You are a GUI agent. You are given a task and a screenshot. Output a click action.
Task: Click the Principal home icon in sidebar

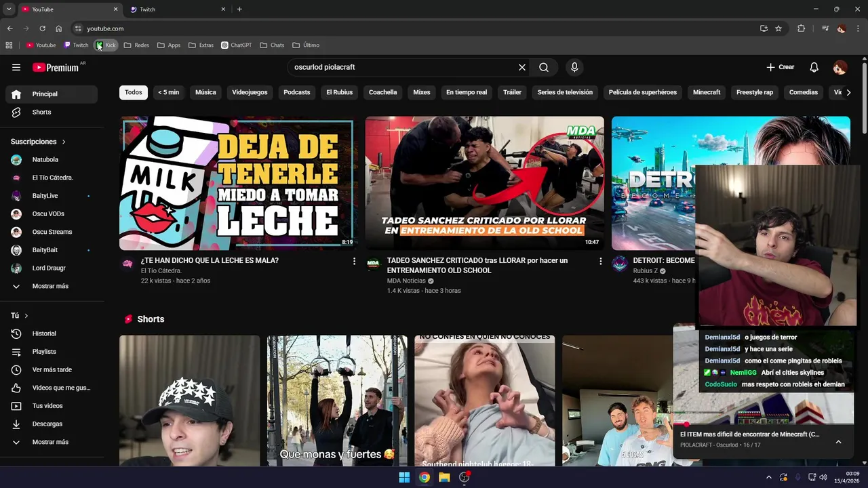pyautogui.click(x=16, y=94)
